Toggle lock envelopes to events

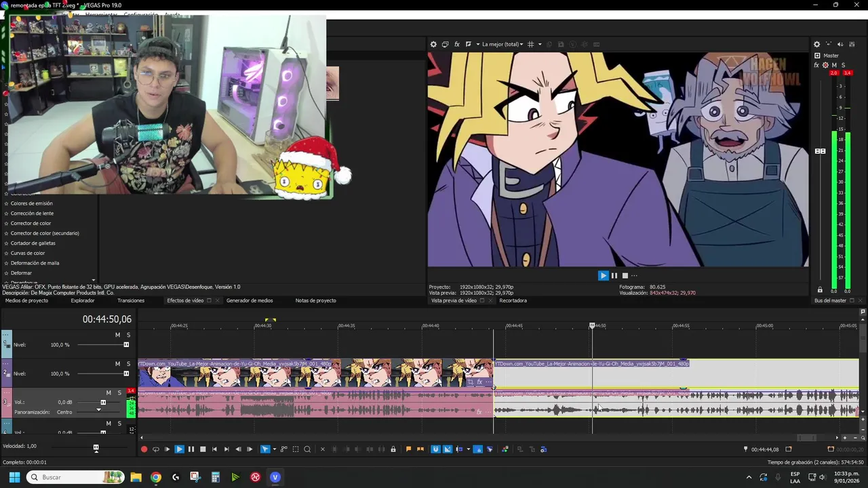(x=478, y=449)
